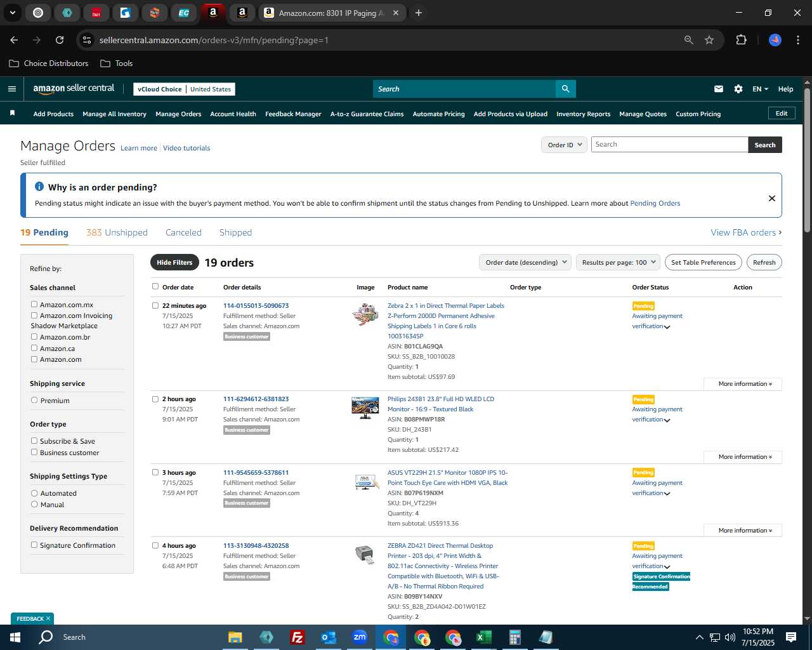This screenshot has height=650, width=812.
Task: Open a new browser tab with plus
Action: point(419,13)
